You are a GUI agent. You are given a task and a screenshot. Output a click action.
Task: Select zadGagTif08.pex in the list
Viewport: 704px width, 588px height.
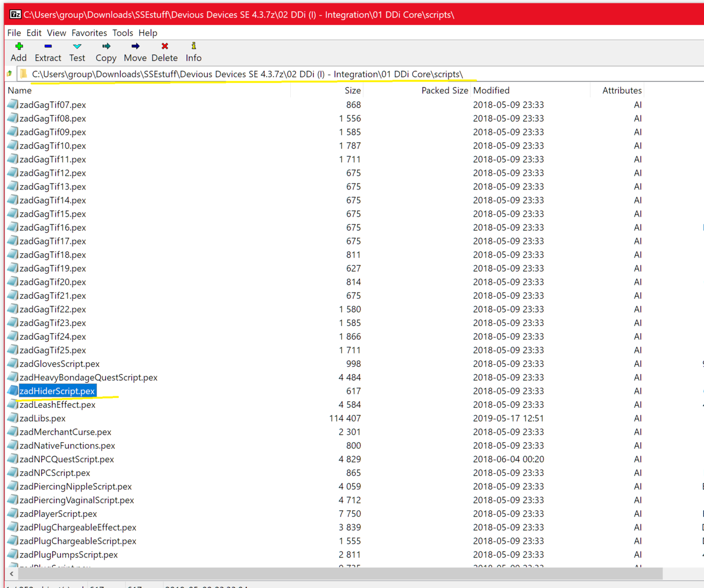click(53, 118)
